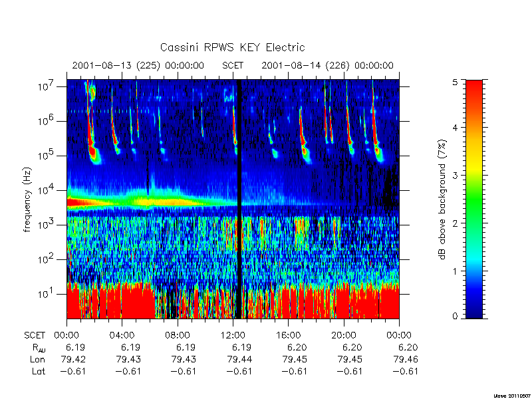Click the longitude value 79.44
532x399 pixels.
[239, 359]
